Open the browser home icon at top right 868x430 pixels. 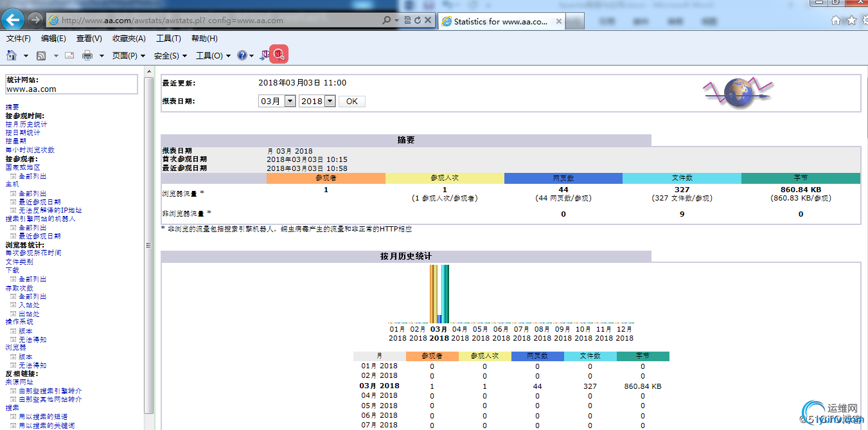(836, 21)
